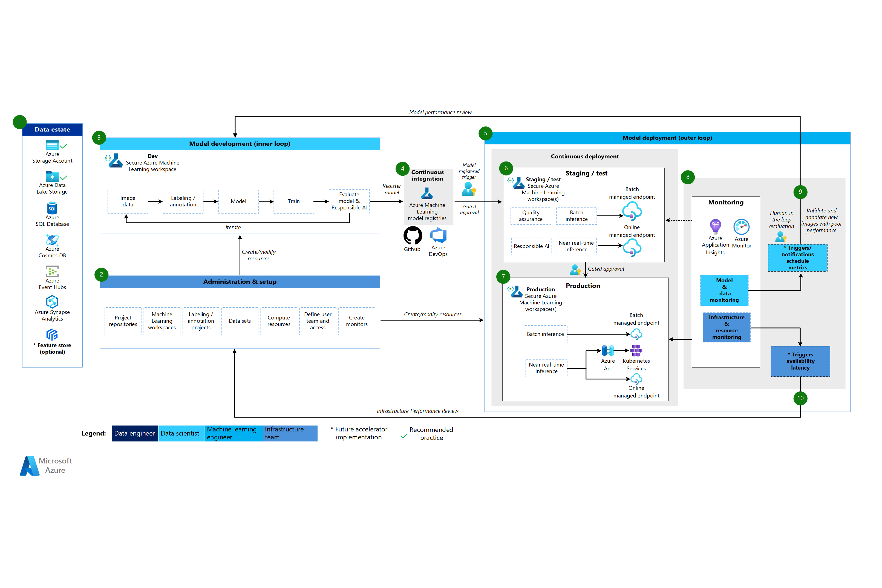Click the Compute resources box

[279, 321]
